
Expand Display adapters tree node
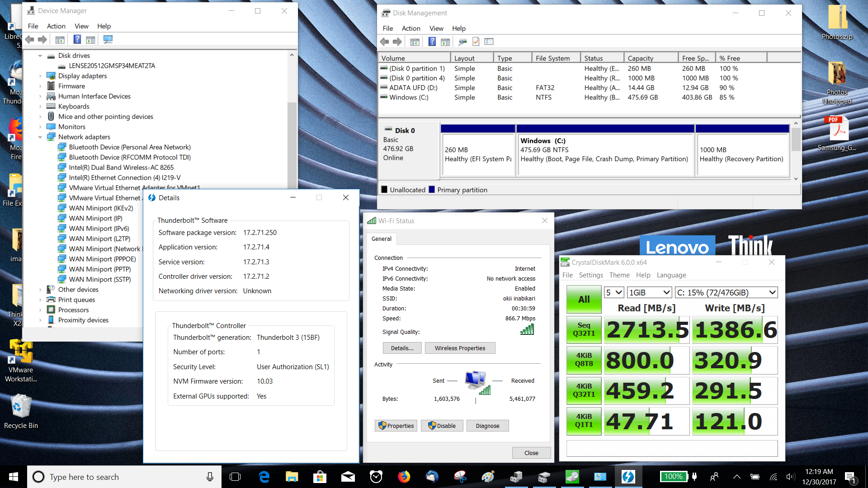(x=40, y=76)
